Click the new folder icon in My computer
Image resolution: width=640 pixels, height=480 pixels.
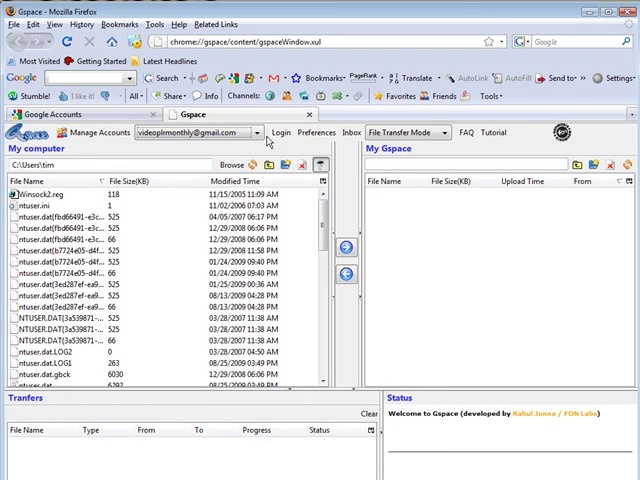point(285,165)
